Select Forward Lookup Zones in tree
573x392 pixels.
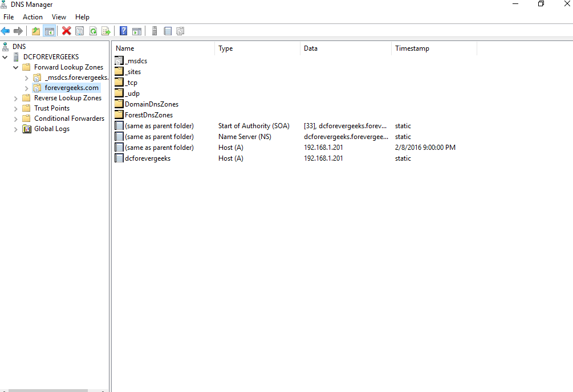pos(68,67)
